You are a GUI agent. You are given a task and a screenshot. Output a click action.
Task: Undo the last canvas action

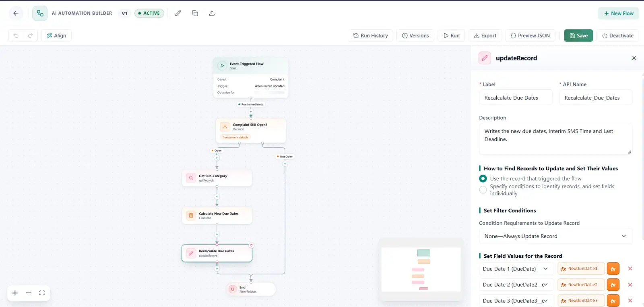click(16, 35)
